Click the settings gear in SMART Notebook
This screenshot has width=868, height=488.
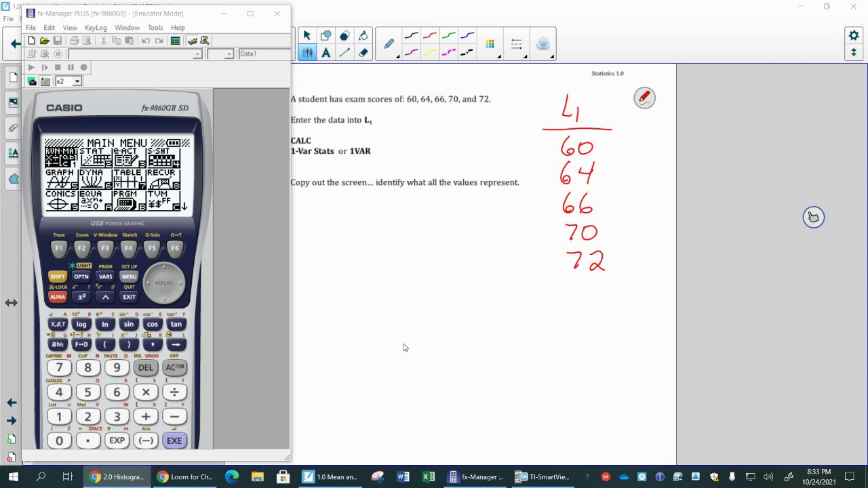pyautogui.click(x=854, y=35)
